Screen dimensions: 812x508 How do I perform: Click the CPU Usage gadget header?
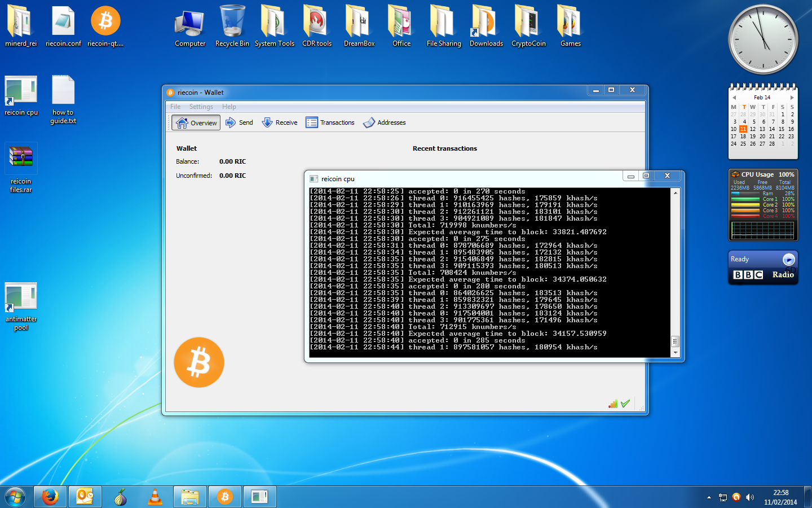(763, 174)
